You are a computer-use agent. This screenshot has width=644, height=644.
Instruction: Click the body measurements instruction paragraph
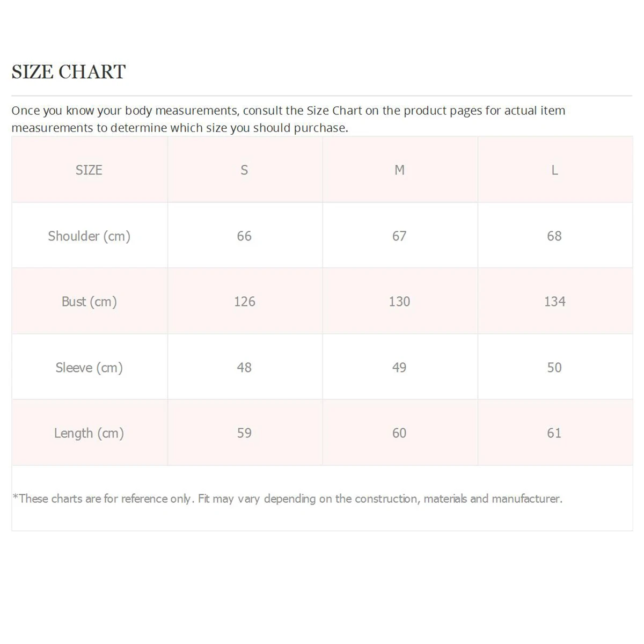point(288,119)
